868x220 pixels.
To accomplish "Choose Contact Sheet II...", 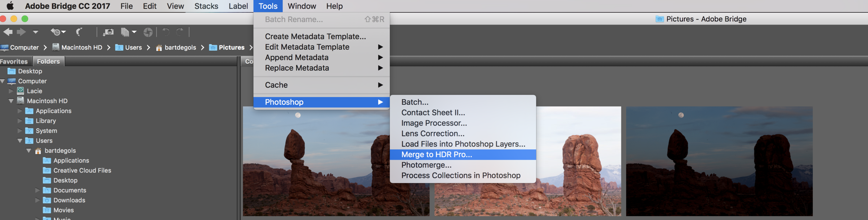I will [463, 113].
